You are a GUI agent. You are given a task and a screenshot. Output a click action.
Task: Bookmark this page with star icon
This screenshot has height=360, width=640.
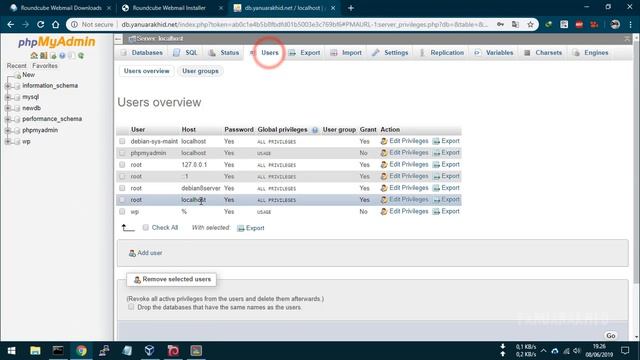(530, 24)
